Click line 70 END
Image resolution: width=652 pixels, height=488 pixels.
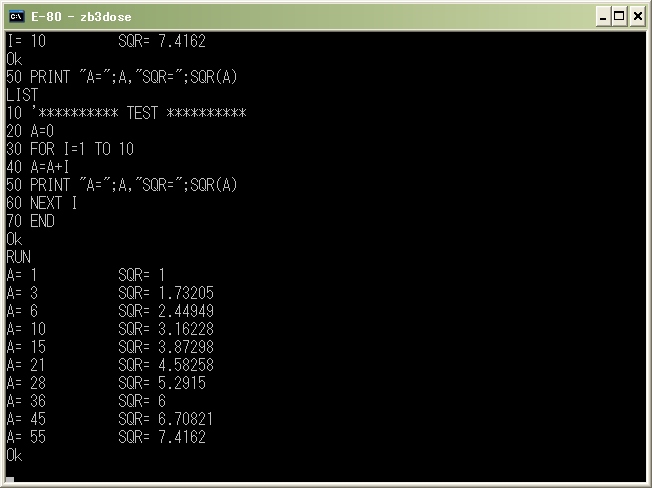click(30, 221)
